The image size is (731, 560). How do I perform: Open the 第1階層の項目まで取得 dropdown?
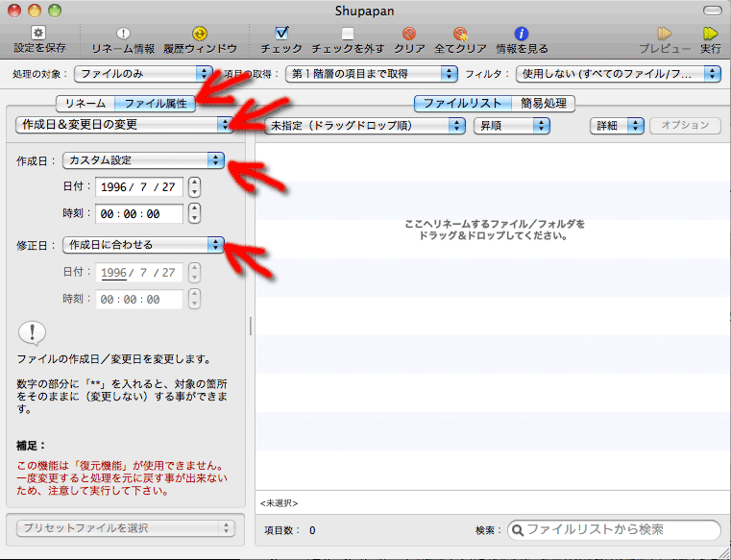pos(371,74)
